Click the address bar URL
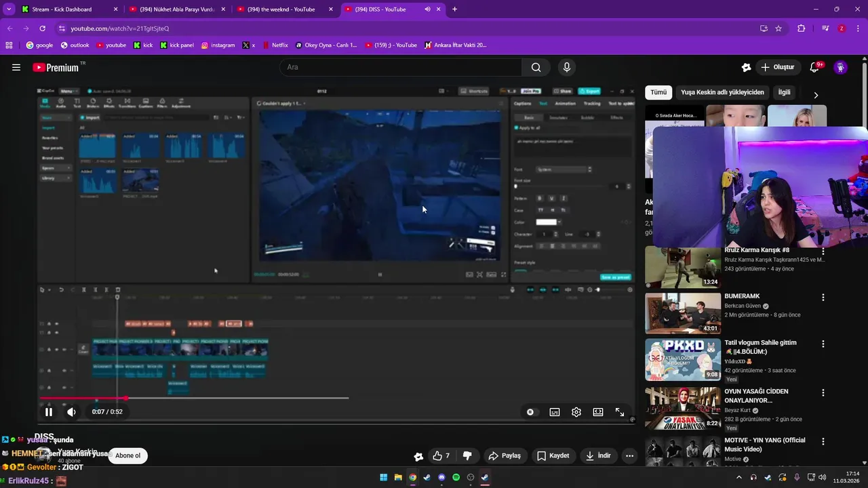868x488 pixels. click(119, 28)
